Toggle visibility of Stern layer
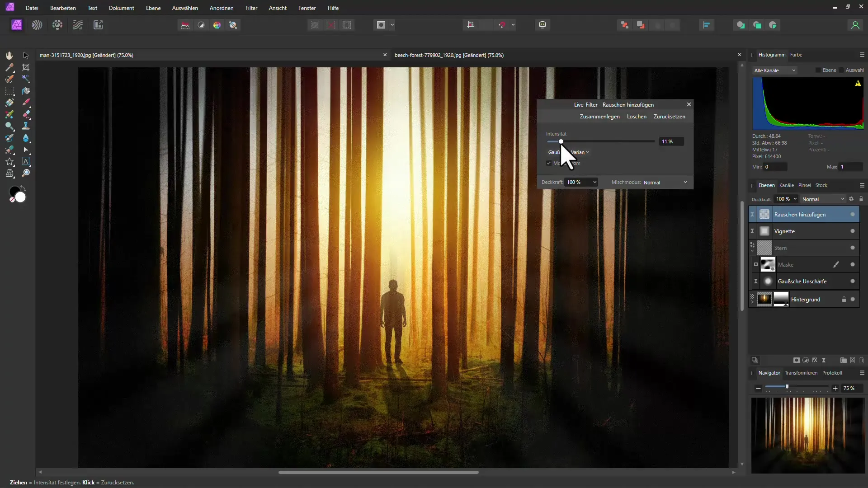 pyautogui.click(x=854, y=248)
